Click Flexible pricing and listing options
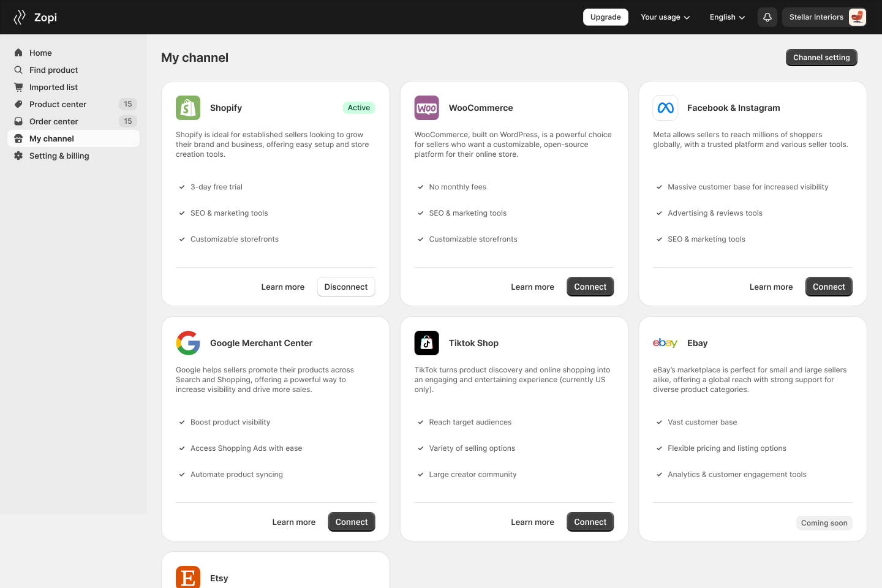Image resolution: width=882 pixels, height=588 pixels. coord(727,448)
